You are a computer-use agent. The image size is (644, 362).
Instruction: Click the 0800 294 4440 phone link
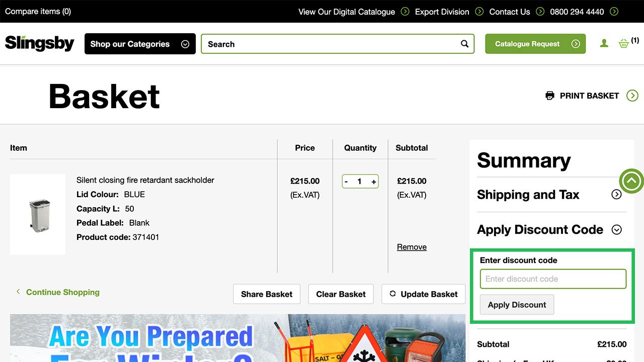point(577,12)
